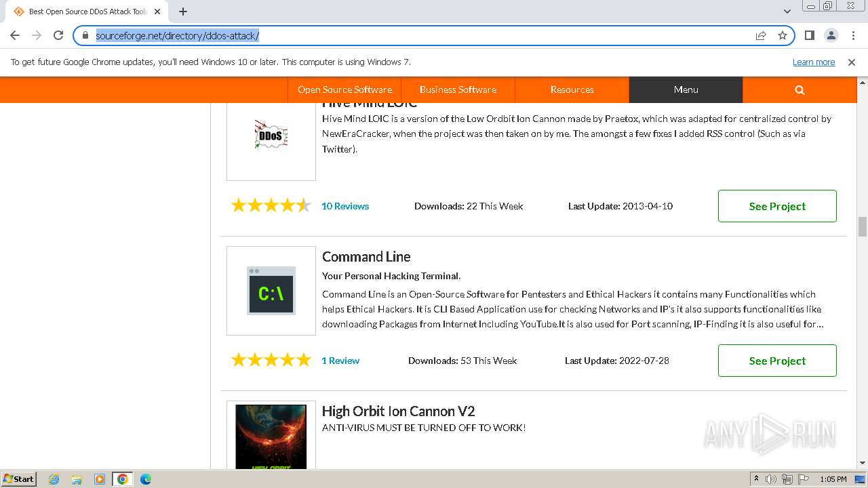Open the Business Software menu
The image size is (868, 488).
click(458, 89)
